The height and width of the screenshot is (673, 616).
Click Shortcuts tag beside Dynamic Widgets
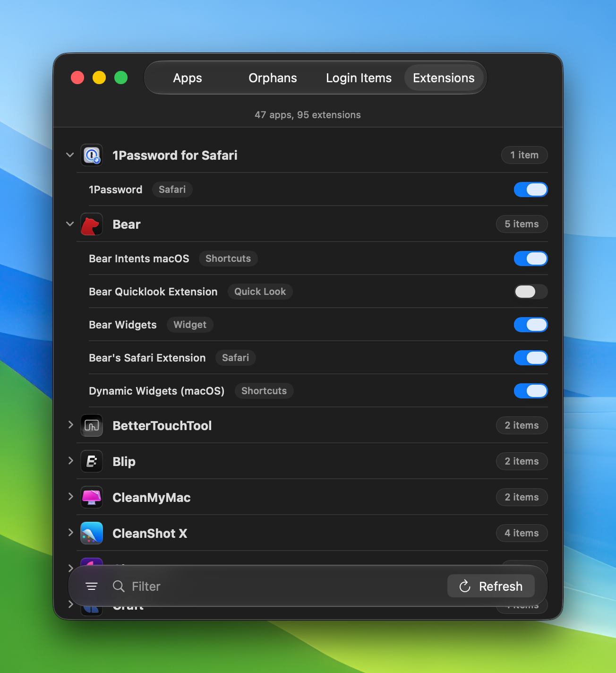coord(264,391)
